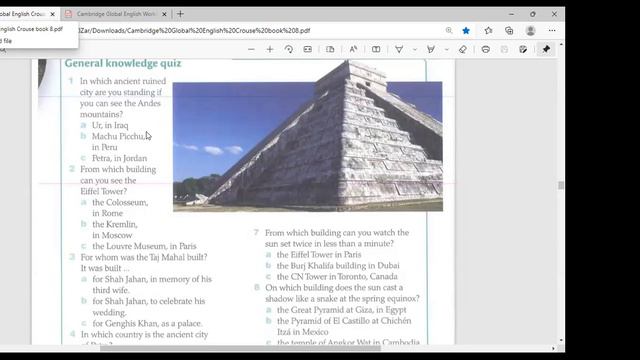This screenshot has height=360, width=640.
Task: Open the Favorites list icon
Action: [x=488, y=31]
